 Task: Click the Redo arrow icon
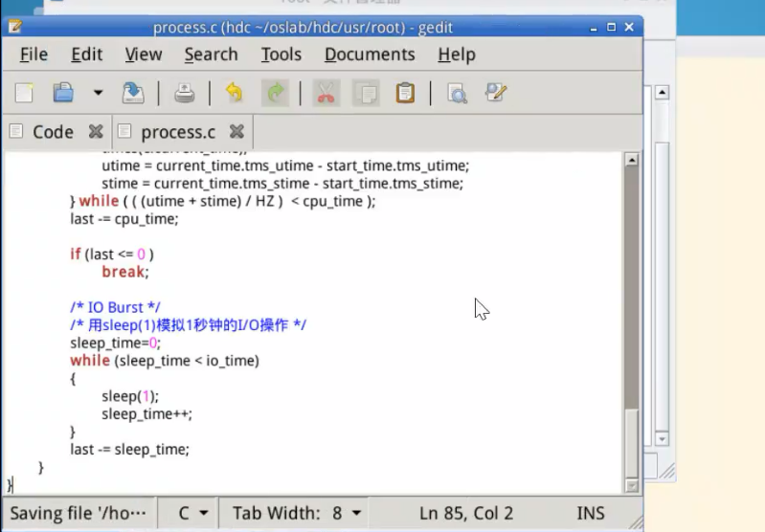[x=276, y=93]
